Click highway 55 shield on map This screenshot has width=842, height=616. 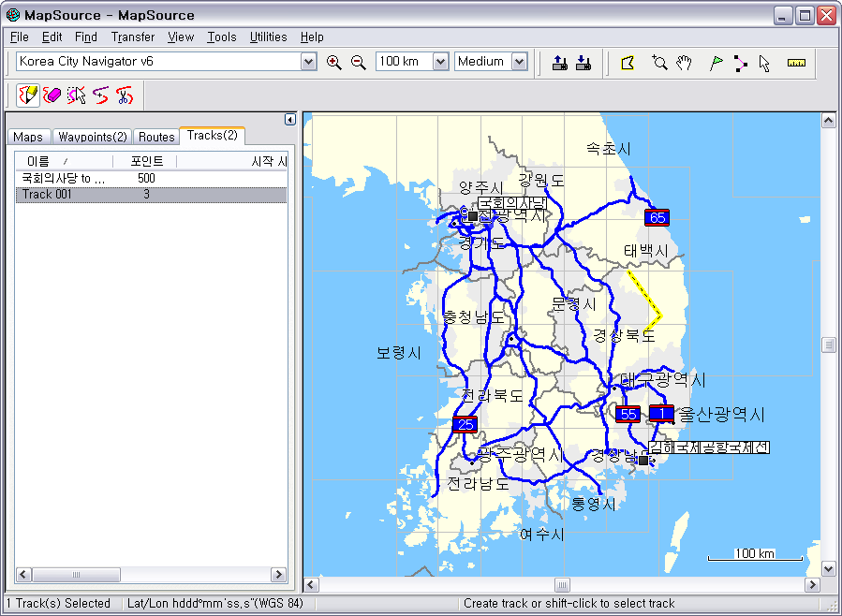(628, 414)
